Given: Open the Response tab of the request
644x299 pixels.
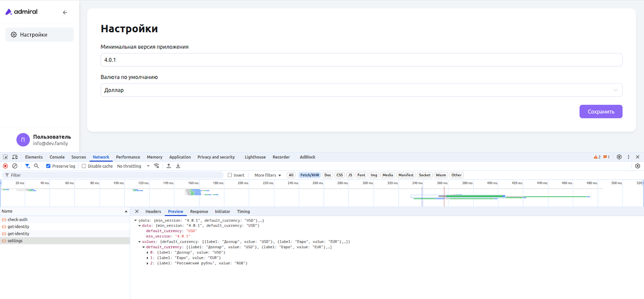Looking at the screenshot, I should tap(199, 212).
